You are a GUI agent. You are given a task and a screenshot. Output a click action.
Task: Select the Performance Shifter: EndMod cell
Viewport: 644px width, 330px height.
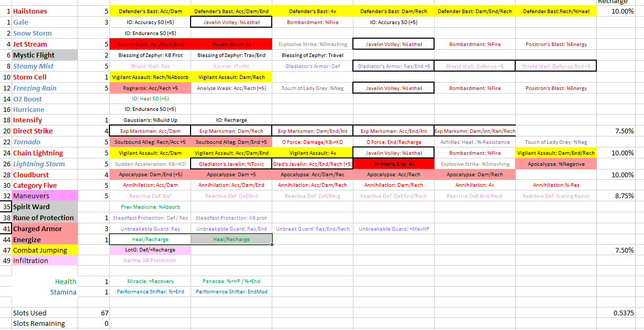pos(231,292)
